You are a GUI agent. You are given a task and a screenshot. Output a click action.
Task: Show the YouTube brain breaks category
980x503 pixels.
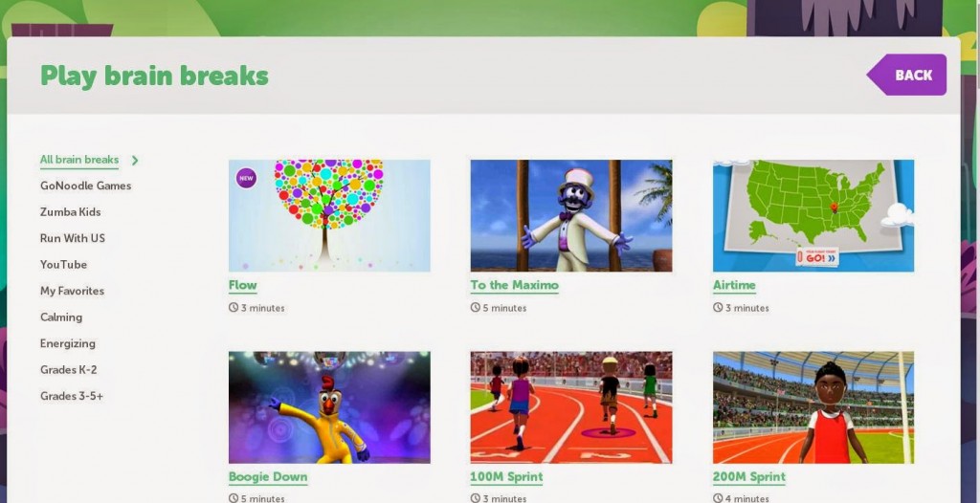(x=64, y=264)
